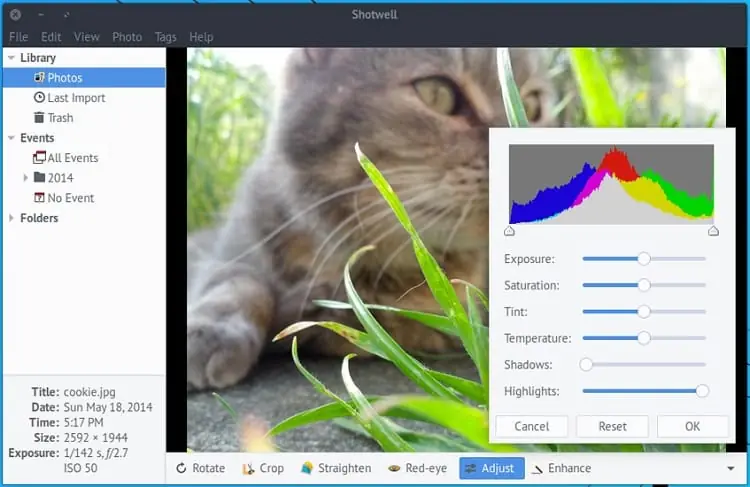Click the Photos library icon
Image resolution: width=750 pixels, height=487 pixels.
click(39, 77)
